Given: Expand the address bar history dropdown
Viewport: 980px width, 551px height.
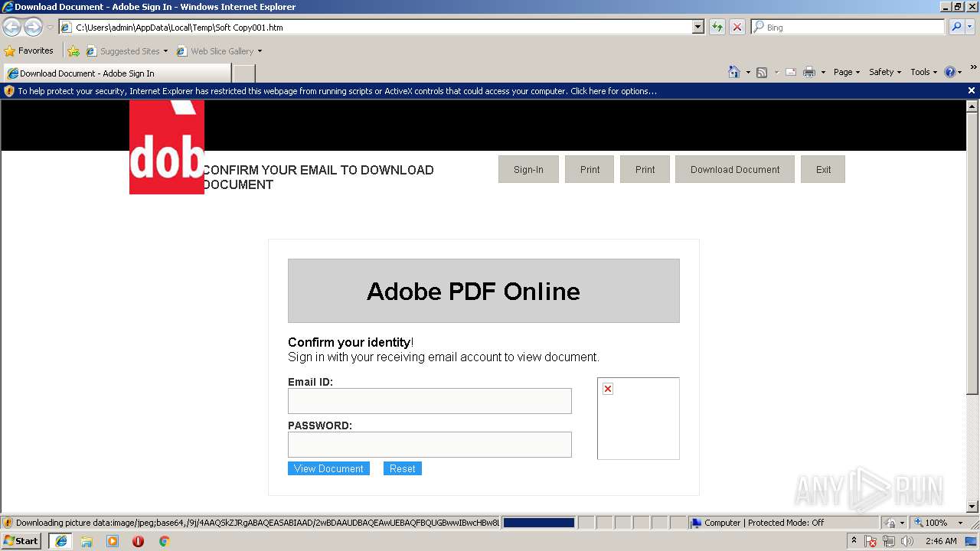Looking at the screenshot, I should (x=697, y=27).
